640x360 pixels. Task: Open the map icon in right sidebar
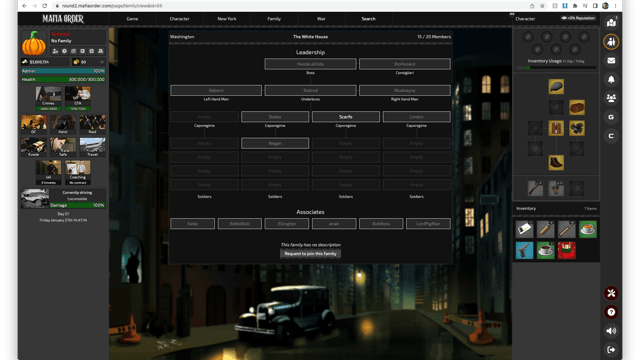[611, 23]
